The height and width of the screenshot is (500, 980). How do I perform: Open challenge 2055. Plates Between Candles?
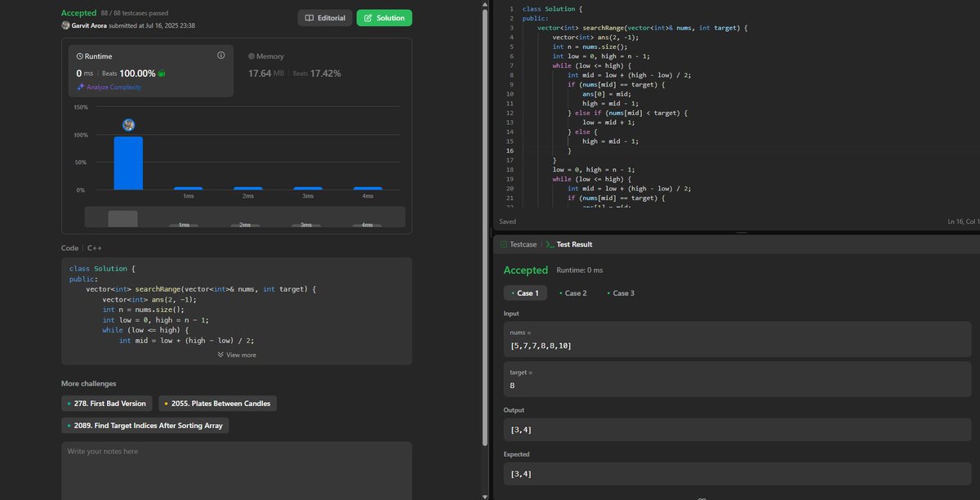(217, 403)
